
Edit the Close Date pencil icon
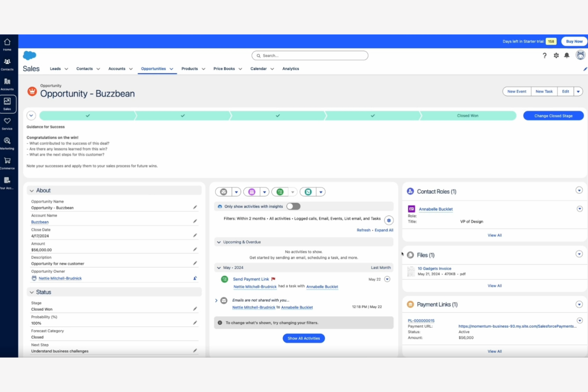(x=195, y=235)
